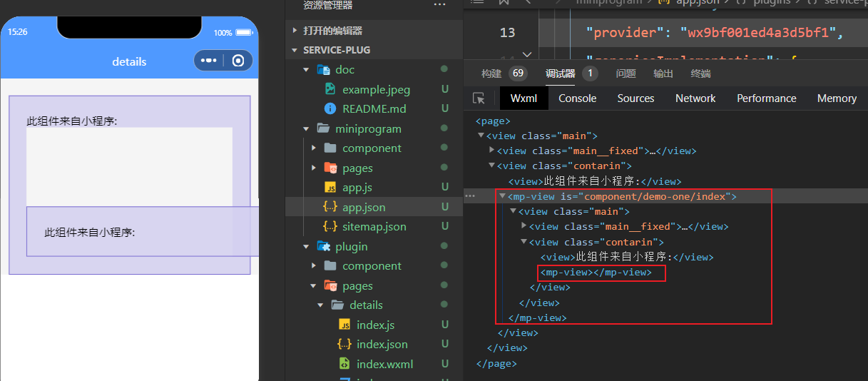Expand the 打开的编辑器 section
Viewport: 868px width, 381px height.
click(x=295, y=31)
